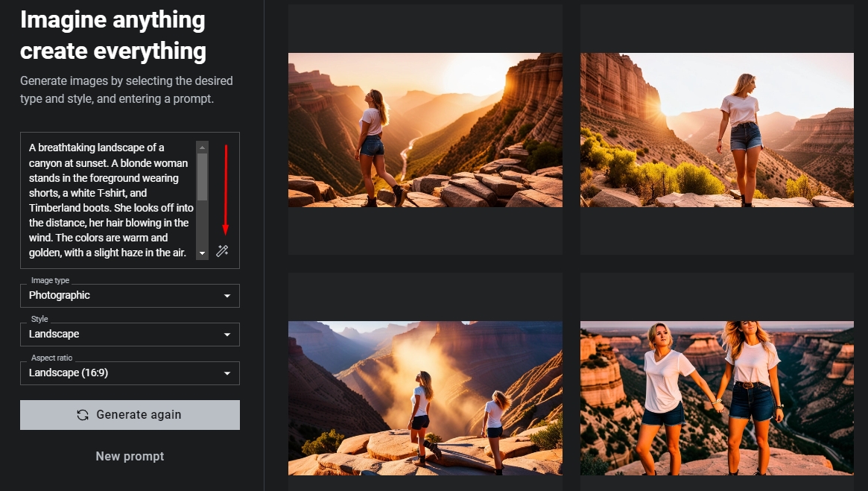This screenshot has height=491, width=868.
Task: Open the Photographic image type dropdown
Action: 119,296
